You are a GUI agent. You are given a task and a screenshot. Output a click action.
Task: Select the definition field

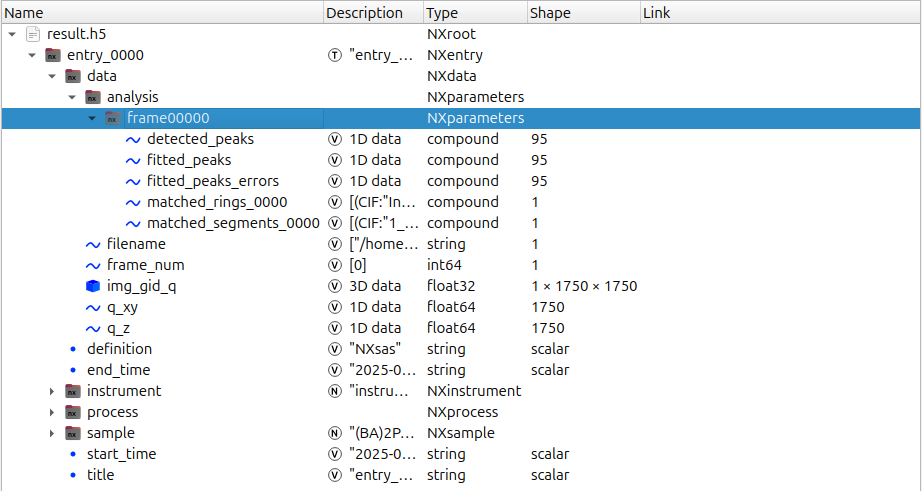click(119, 349)
